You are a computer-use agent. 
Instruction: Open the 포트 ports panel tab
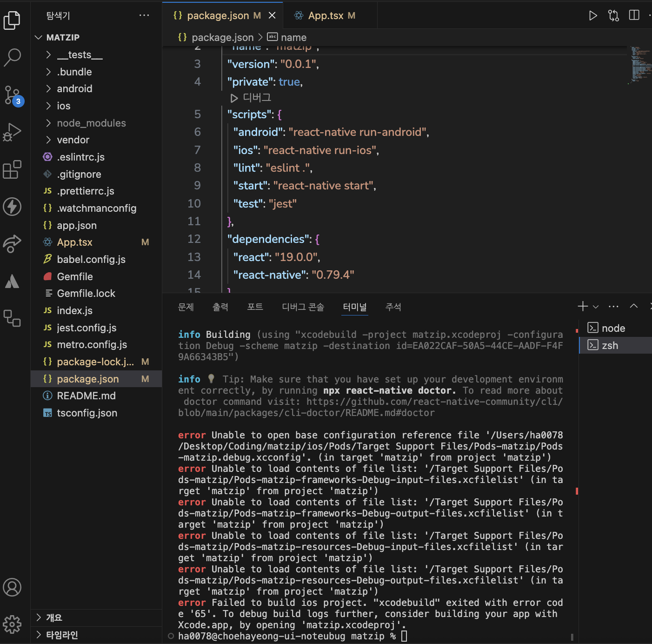[255, 307]
